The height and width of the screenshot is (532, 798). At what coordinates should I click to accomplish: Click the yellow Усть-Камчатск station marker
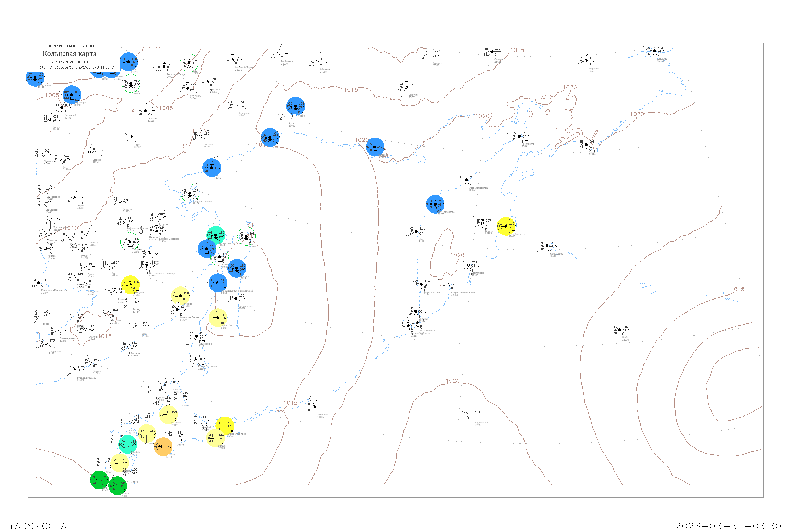pyautogui.click(x=506, y=226)
